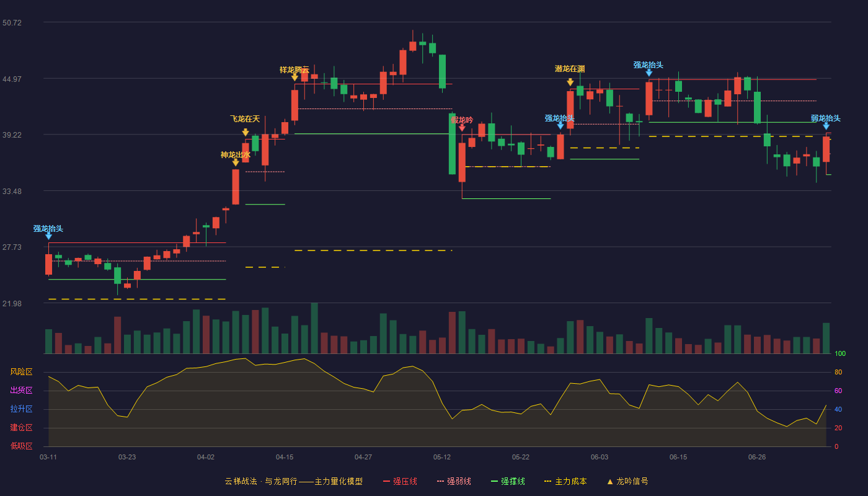Click the 强龙抬头 arrow above the June 10 candle
The width and height of the screenshot is (868, 496).
point(649,73)
